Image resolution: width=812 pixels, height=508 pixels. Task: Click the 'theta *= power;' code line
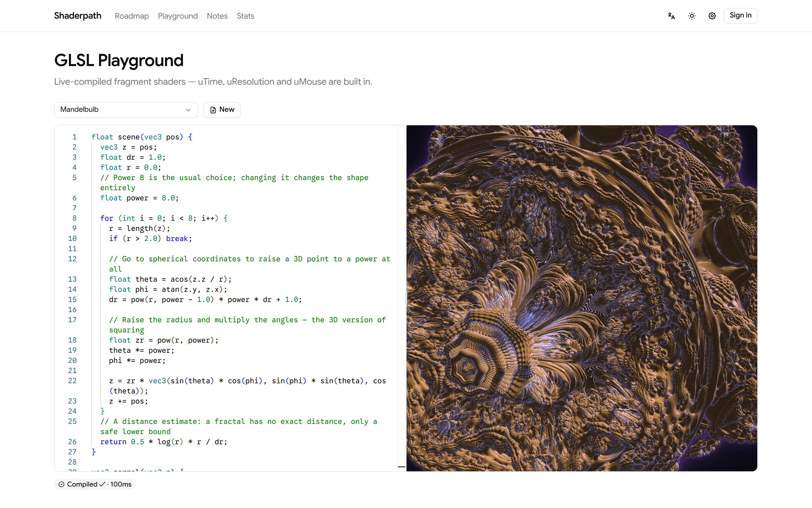(x=142, y=351)
